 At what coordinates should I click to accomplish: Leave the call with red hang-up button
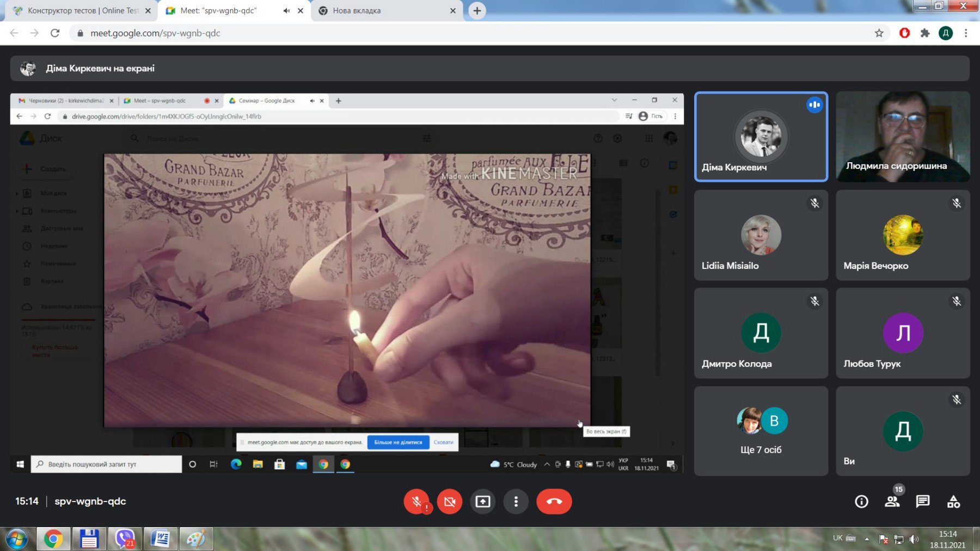(x=554, y=501)
